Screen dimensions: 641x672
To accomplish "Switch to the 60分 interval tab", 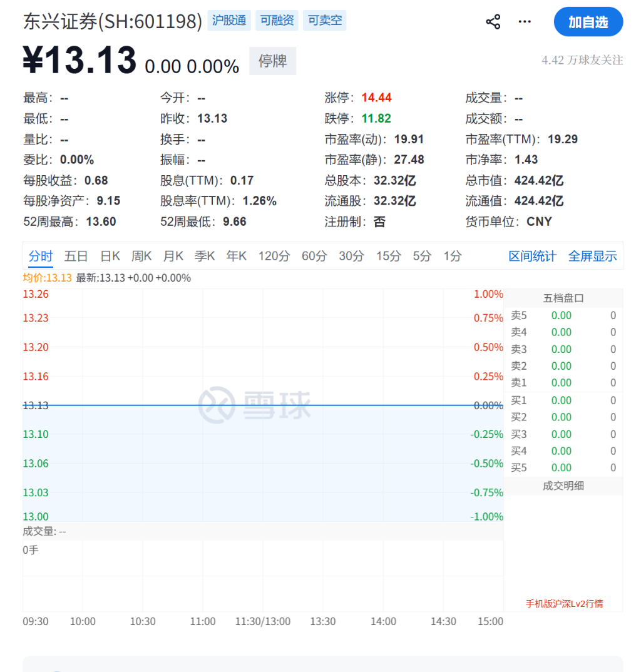I will 314,256.
